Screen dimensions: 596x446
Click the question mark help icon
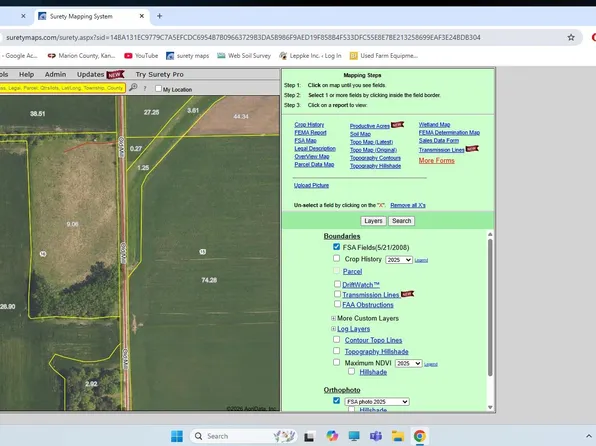coord(145,88)
